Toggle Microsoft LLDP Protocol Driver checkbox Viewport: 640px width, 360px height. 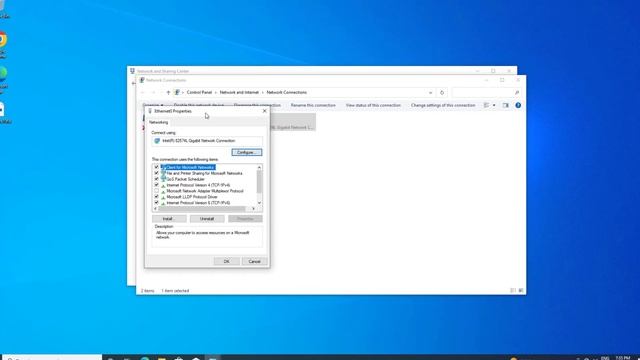pyautogui.click(x=156, y=197)
